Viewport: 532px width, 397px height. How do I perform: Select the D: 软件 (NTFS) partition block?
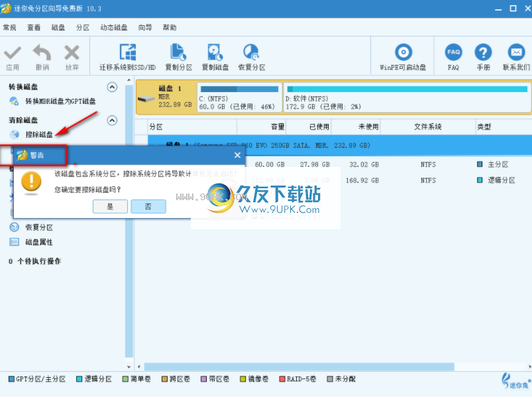(x=407, y=97)
